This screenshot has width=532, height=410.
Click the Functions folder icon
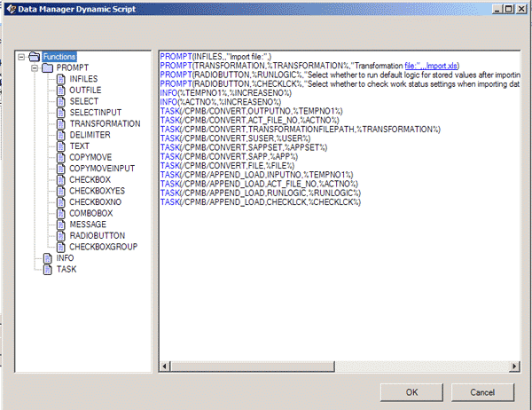35,57
